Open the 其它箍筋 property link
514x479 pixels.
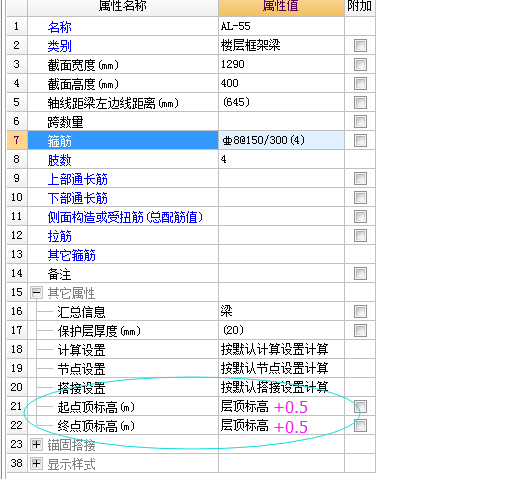pos(72,255)
